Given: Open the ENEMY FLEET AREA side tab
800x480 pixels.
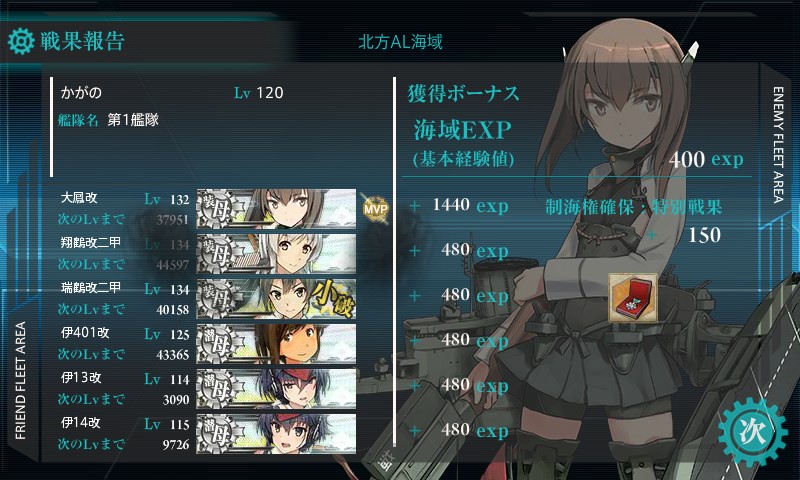Looking at the screenshot, I should tap(778, 145).
